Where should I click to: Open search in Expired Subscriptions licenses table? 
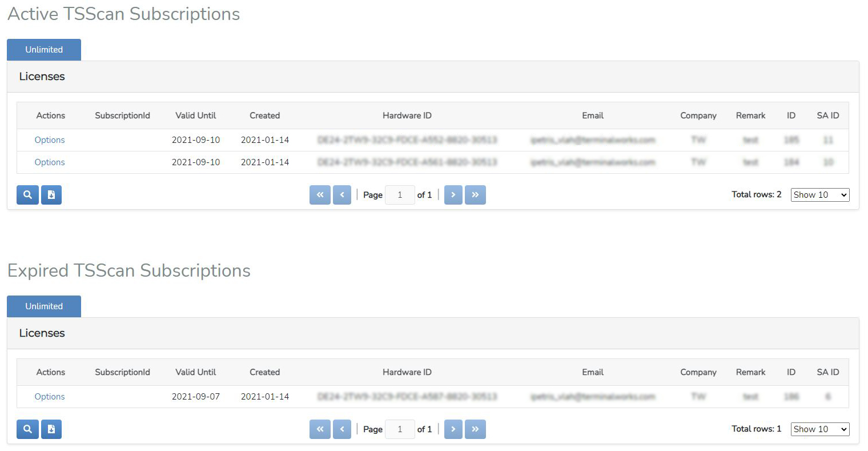pos(27,429)
